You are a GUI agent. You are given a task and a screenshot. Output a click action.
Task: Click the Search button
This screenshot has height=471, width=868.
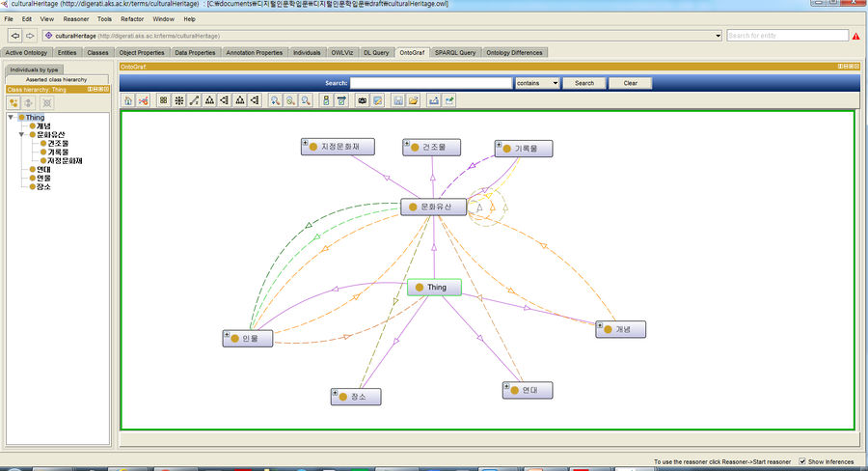coord(584,83)
